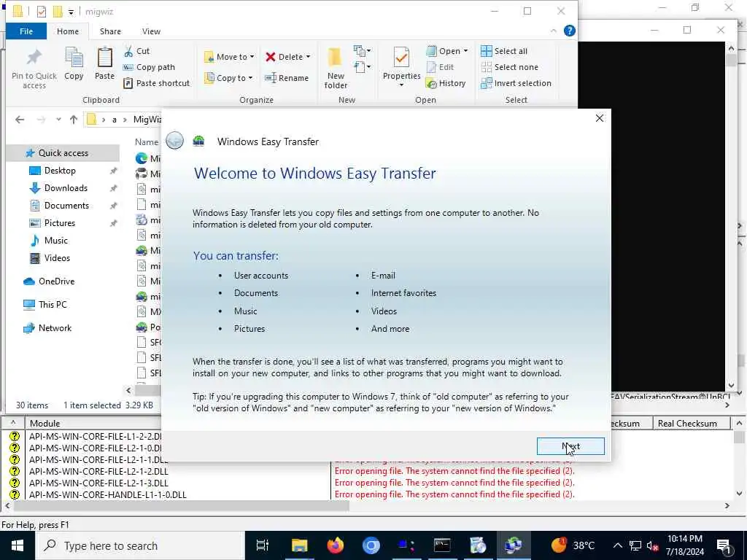Select OneDrive in navigation pane

[56, 281]
